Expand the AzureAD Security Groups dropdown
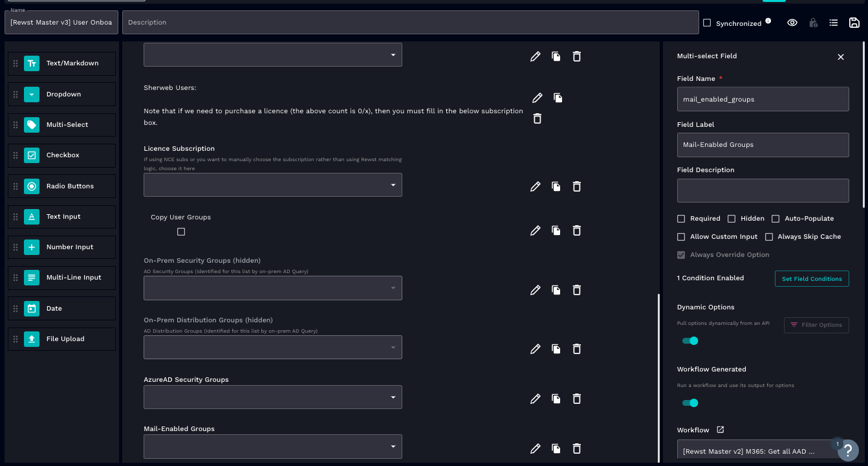The width and height of the screenshot is (868, 466). tap(272, 397)
